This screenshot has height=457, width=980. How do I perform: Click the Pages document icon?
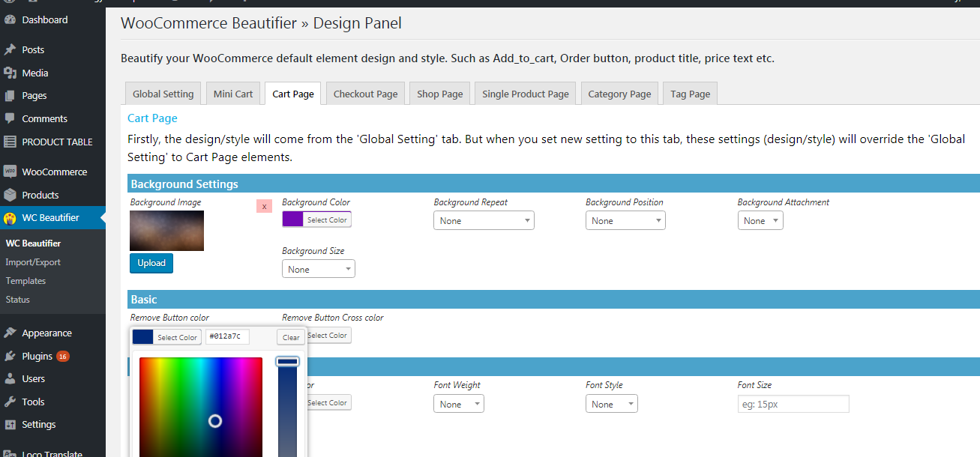(x=10, y=96)
